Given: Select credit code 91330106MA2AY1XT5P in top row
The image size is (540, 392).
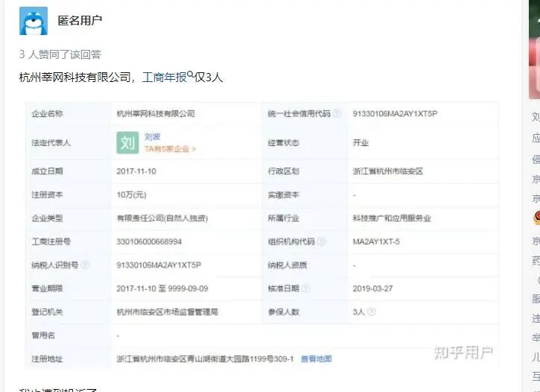Looking at the screenshot, I should (395, 114).
